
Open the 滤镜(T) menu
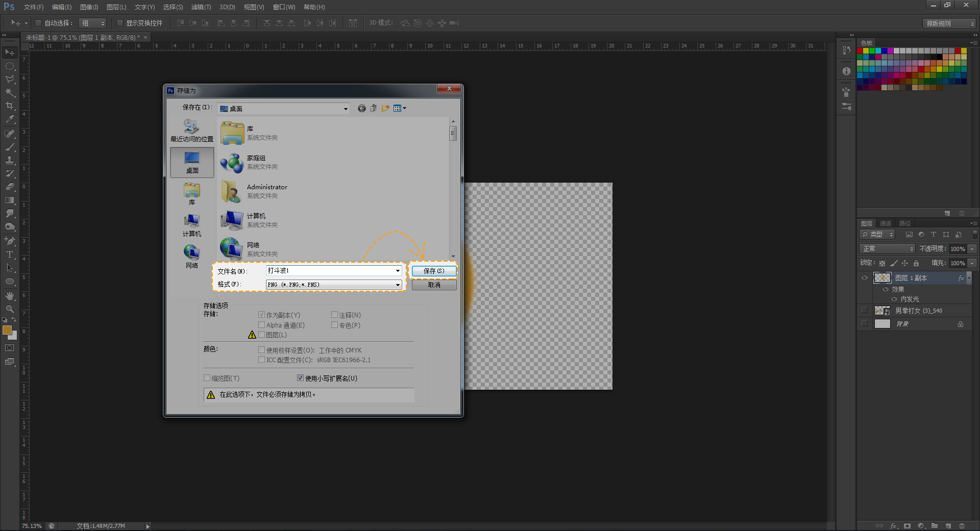click(201, 7)
